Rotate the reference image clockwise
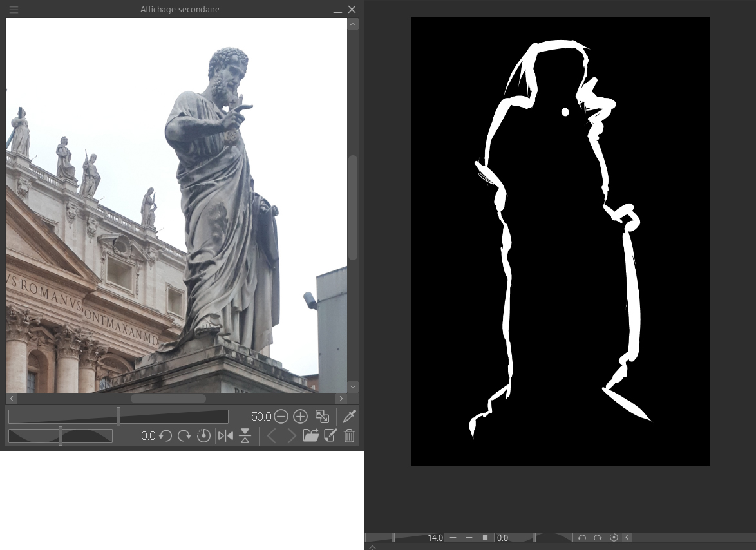 184,436
